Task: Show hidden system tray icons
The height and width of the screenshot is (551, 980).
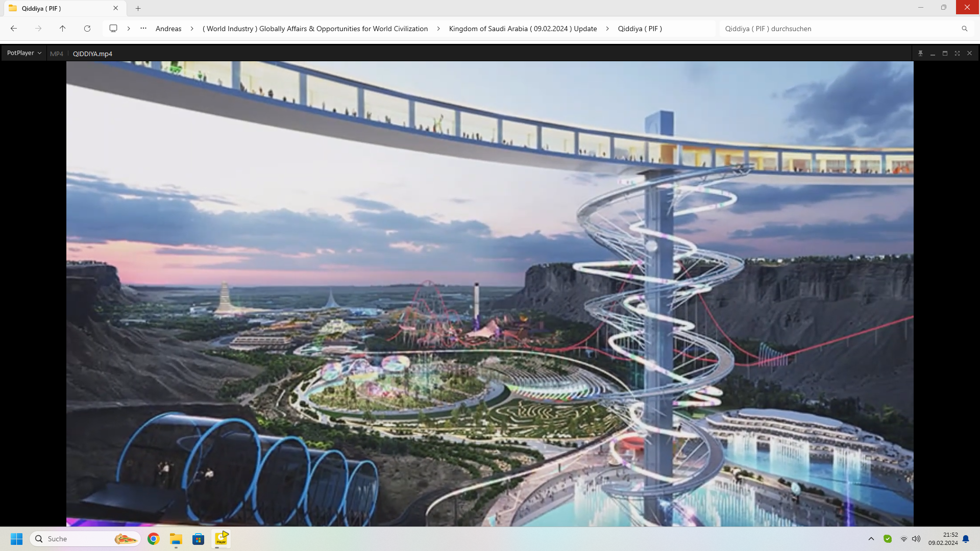Action: tap(871, 539)
